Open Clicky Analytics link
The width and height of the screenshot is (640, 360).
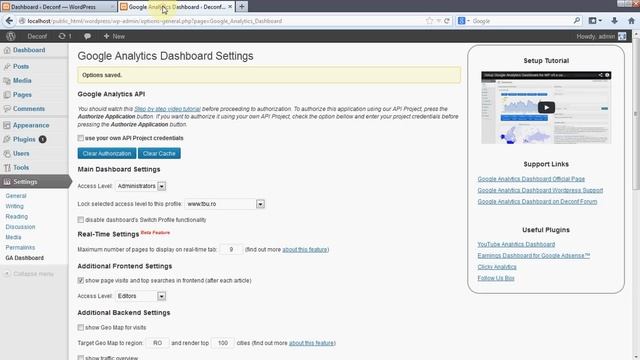[x=497, y=267]
